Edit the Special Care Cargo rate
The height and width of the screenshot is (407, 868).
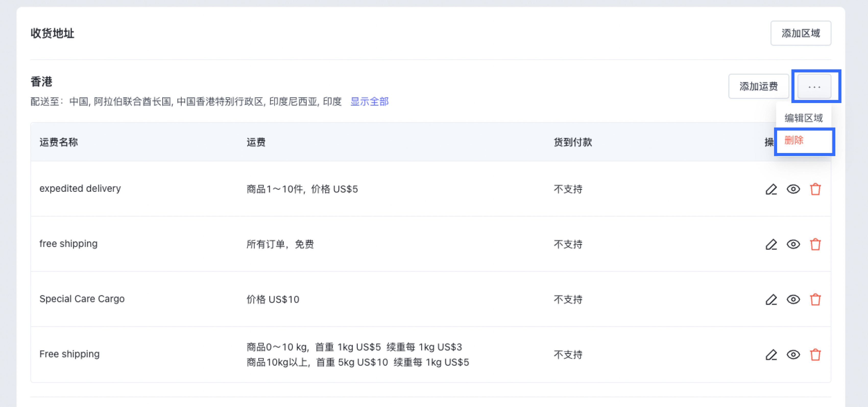771,300
